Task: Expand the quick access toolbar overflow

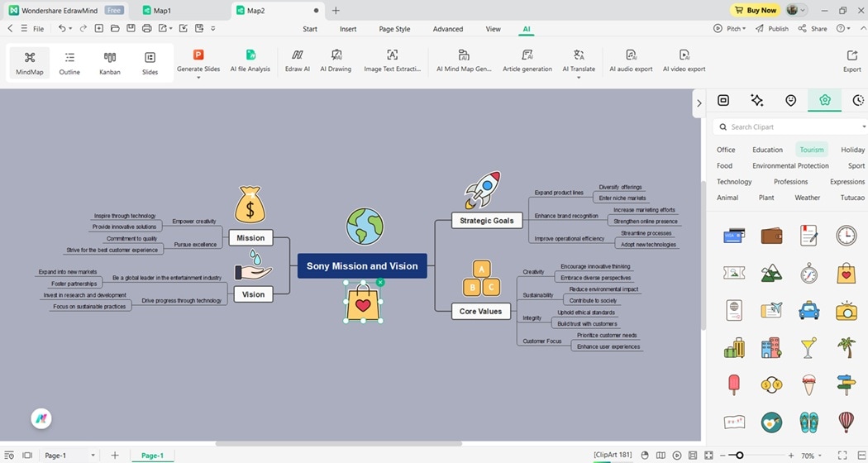Action: pyautogui.click(x=213, y=28)
